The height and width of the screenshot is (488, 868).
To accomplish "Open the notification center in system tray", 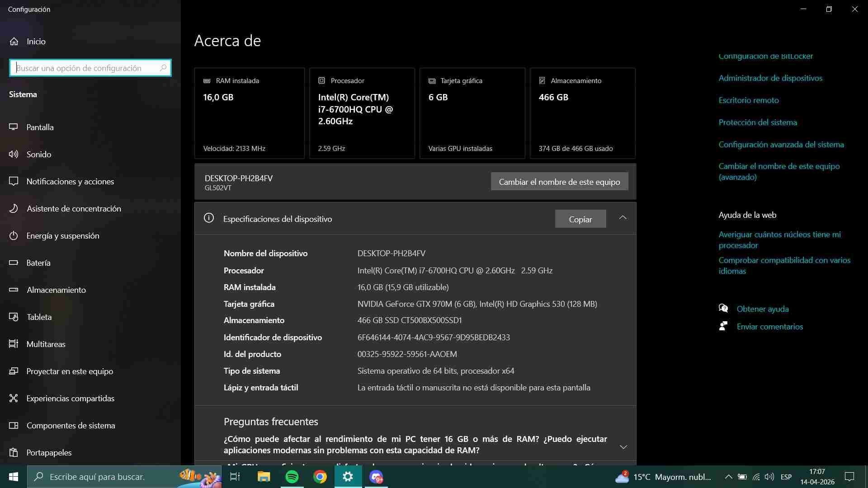I will pos(849,477).
